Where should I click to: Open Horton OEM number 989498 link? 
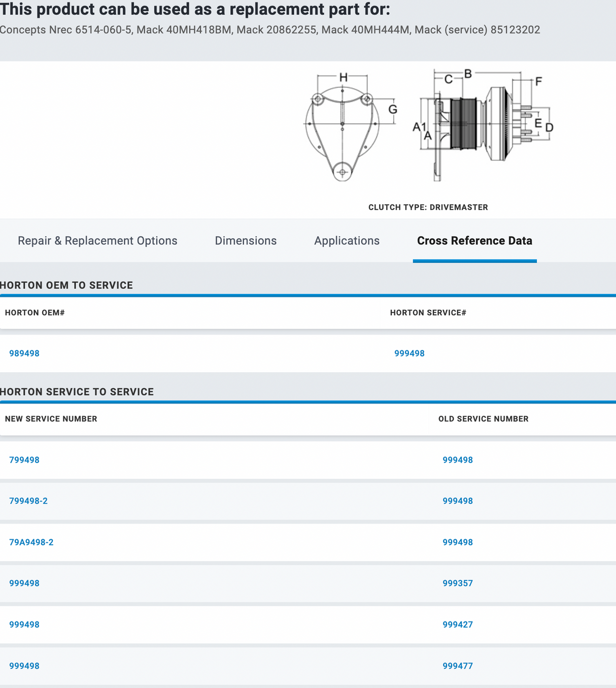click(x=24, y=353)
